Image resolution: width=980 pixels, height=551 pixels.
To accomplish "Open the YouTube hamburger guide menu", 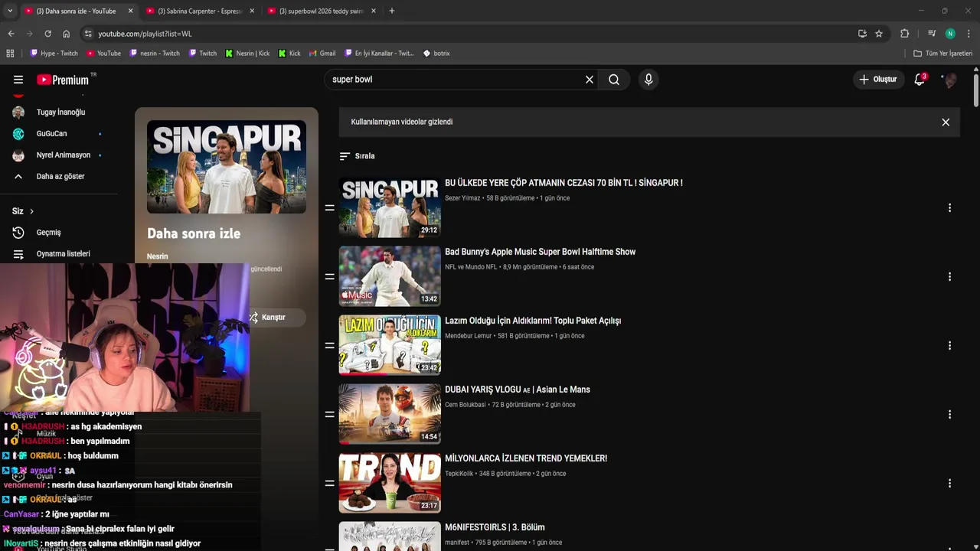I will (18, 80).
